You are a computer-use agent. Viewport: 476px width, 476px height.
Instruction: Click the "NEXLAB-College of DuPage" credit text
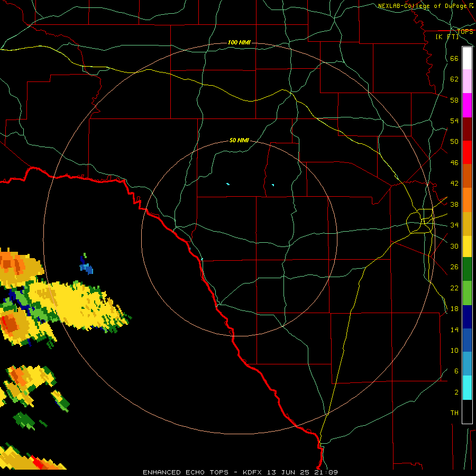click(423, 6)
